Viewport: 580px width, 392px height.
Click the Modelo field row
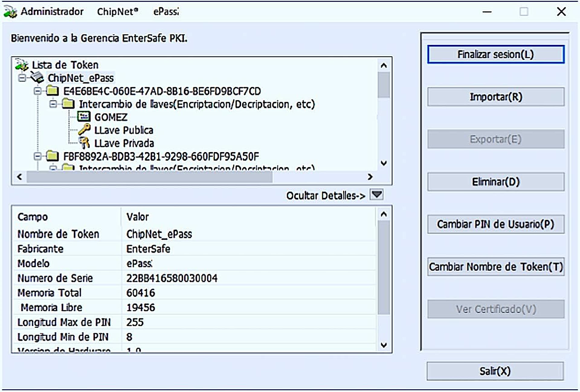pos(195,263)
